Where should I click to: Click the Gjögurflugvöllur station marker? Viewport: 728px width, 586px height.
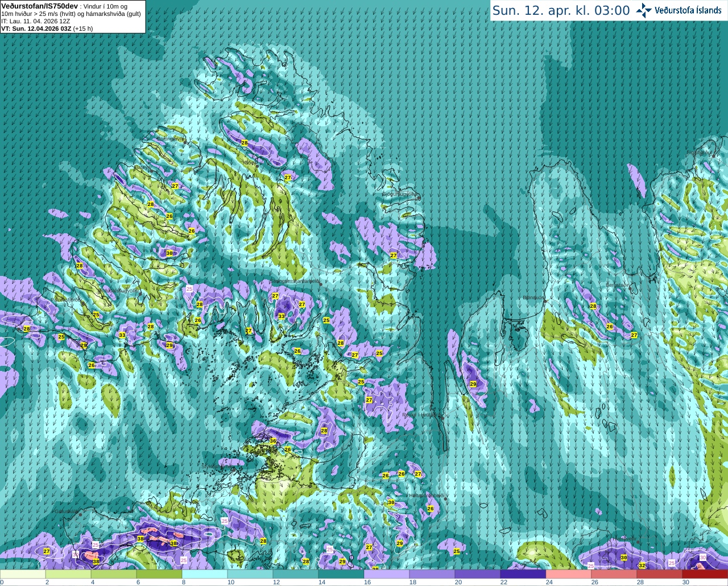(x=419, y=197)
